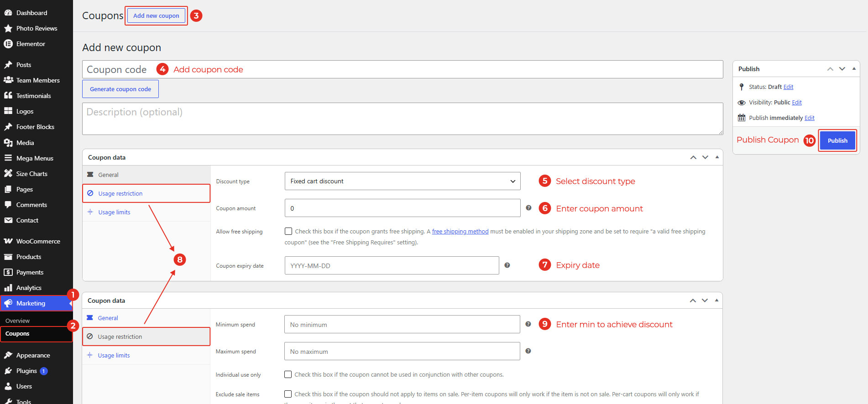Click the Payments dollar icon
Viewport: 868px width, 404px height.
point(8,272)
